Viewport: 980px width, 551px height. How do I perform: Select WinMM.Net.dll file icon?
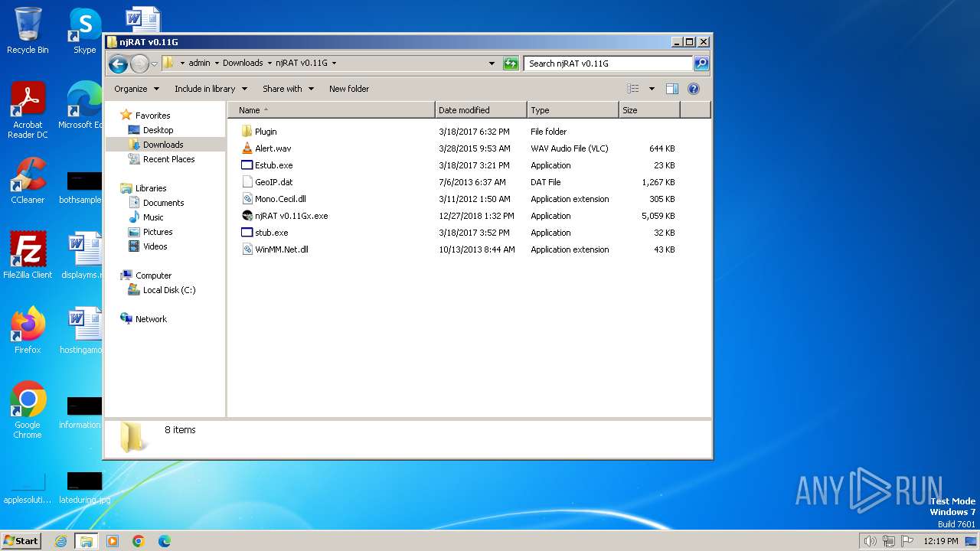tap(247, 249)
